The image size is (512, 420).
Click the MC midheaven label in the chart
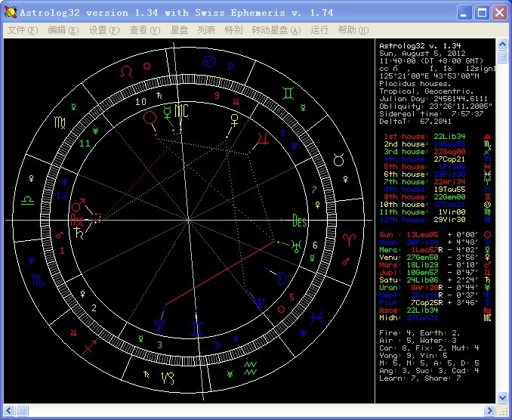pos(181,112)
